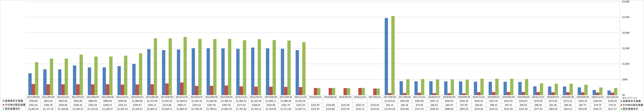Click the green bar for 2013/12/31
The image size is (644, 111).
[x=185, y=66]
